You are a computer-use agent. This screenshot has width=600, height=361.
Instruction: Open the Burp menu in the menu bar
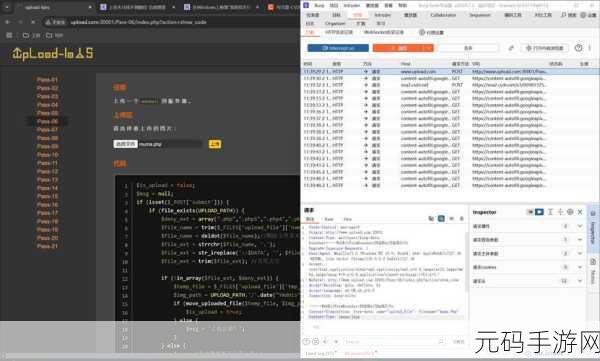(x=319, y=5)
